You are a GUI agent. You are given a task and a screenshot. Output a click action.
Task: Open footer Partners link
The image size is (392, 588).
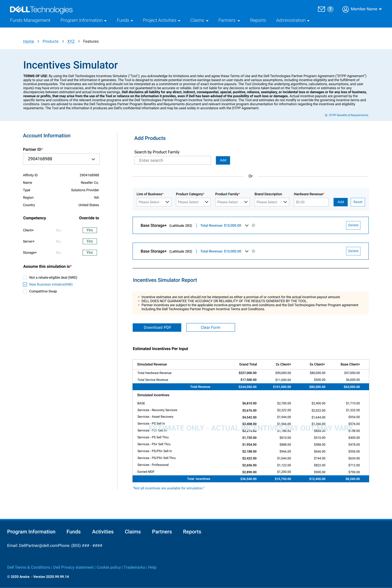pos(162,532)
